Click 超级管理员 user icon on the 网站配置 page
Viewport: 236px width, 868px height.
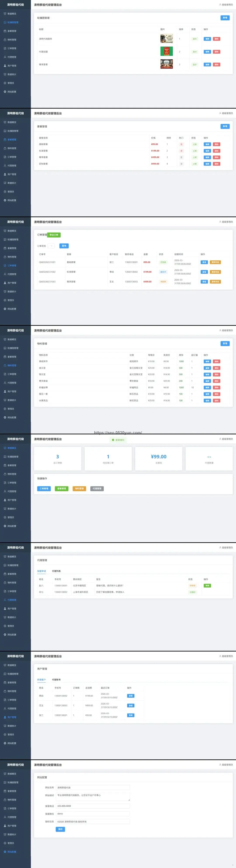click(220, 765)
